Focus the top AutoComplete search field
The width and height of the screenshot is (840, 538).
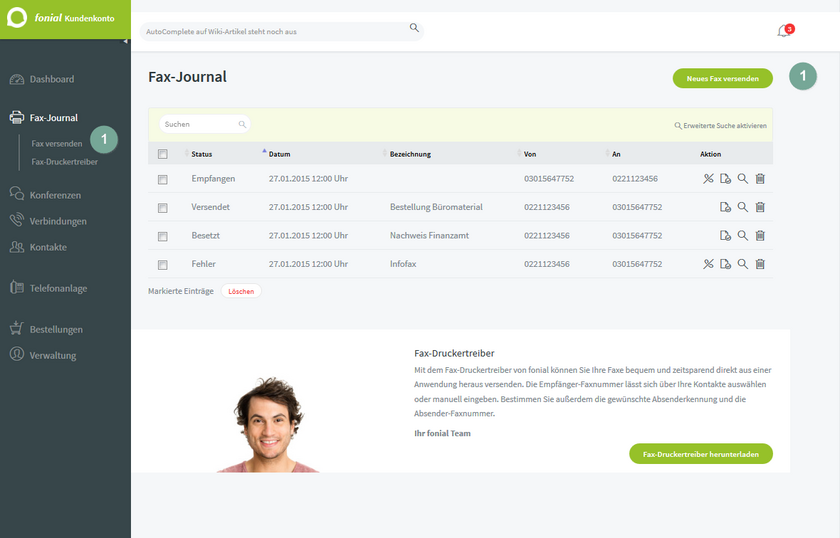(x=281, y=32)
